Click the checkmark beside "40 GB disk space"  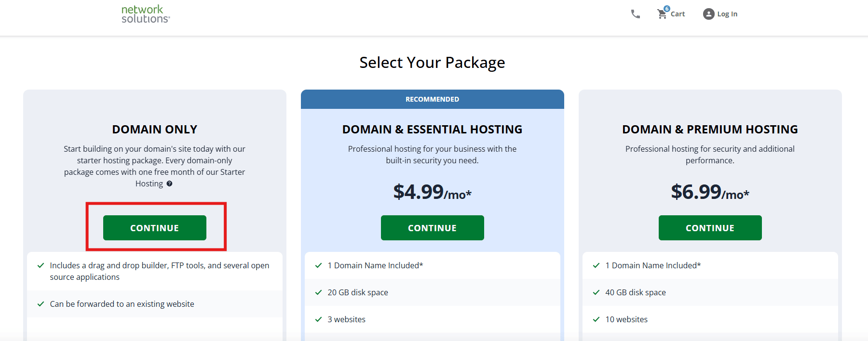(x=596, y=292)
